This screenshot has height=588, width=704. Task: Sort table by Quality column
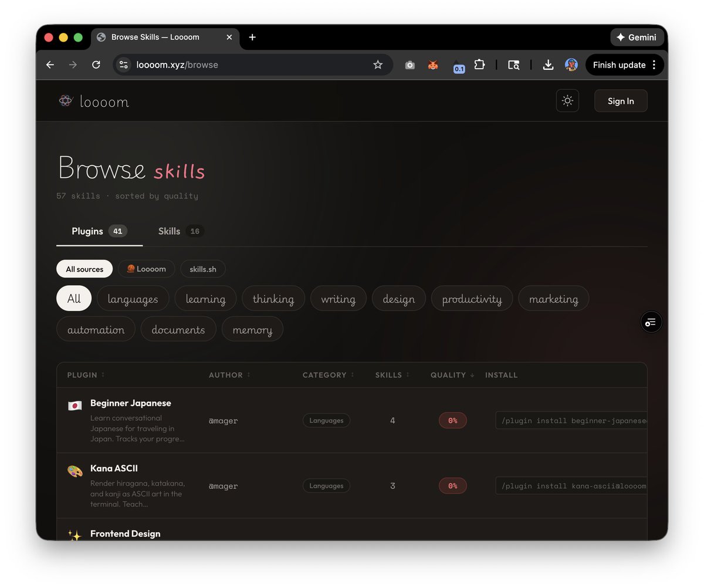pyautogui.click(x=453, y=375)
